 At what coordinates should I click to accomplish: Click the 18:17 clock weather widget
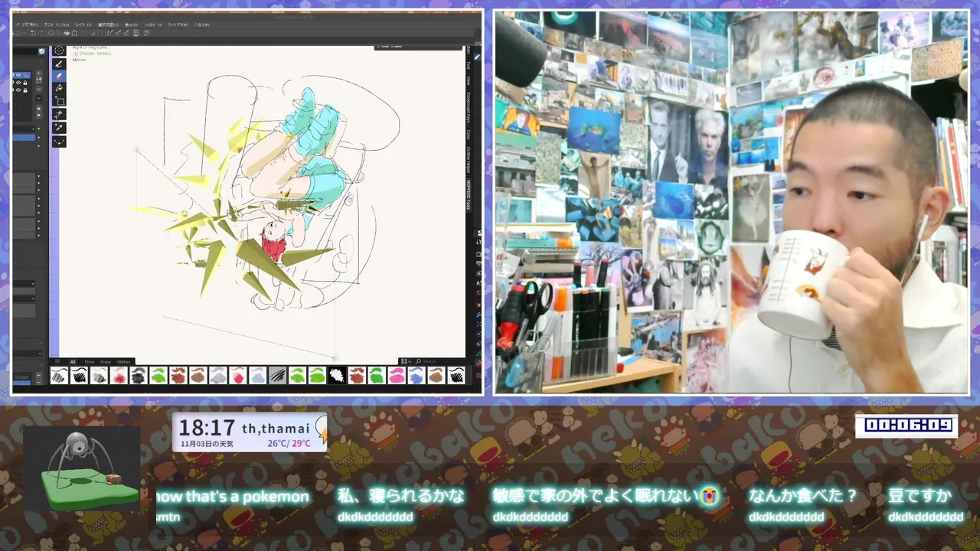tap(250, 432)
